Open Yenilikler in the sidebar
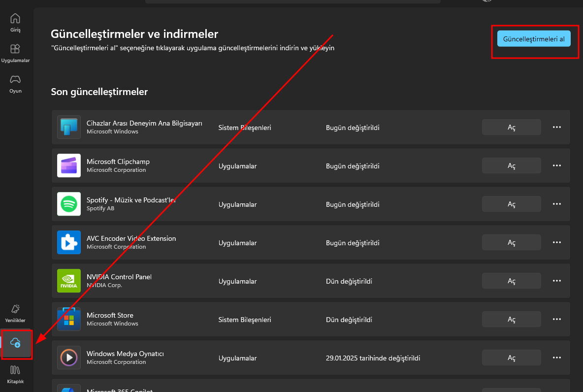 click(x=15, y=313)
